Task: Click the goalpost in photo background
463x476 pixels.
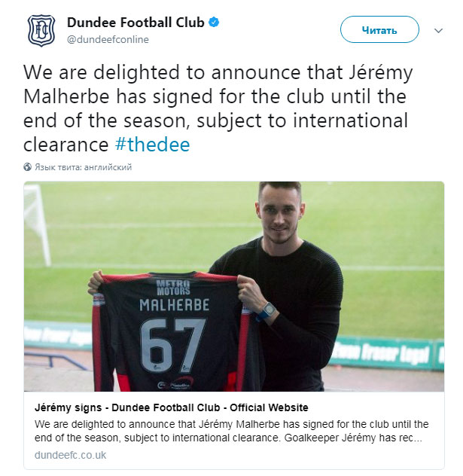Action: [38, 224]
